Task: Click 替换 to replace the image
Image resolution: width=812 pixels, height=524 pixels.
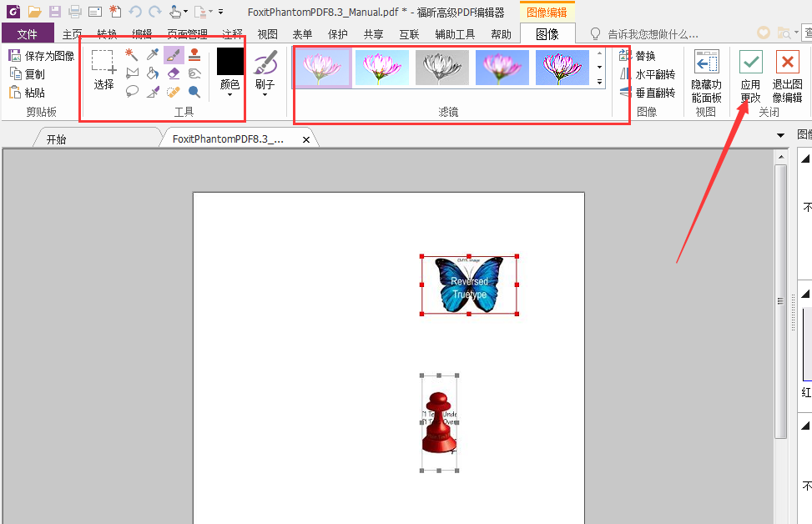Action: click(x=638, y=55)
